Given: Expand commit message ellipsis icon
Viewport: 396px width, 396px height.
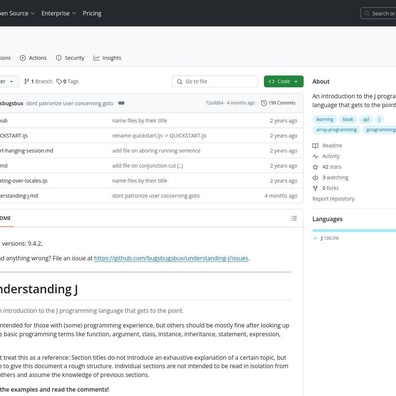Looking at the screenshot, I should point(121,103).
